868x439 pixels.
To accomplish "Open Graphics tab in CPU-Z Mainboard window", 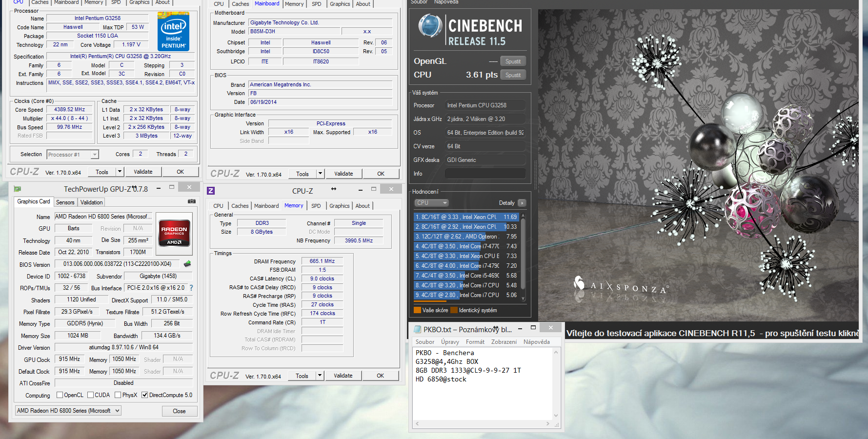I will pyautogui.click(x=340, y=4).
